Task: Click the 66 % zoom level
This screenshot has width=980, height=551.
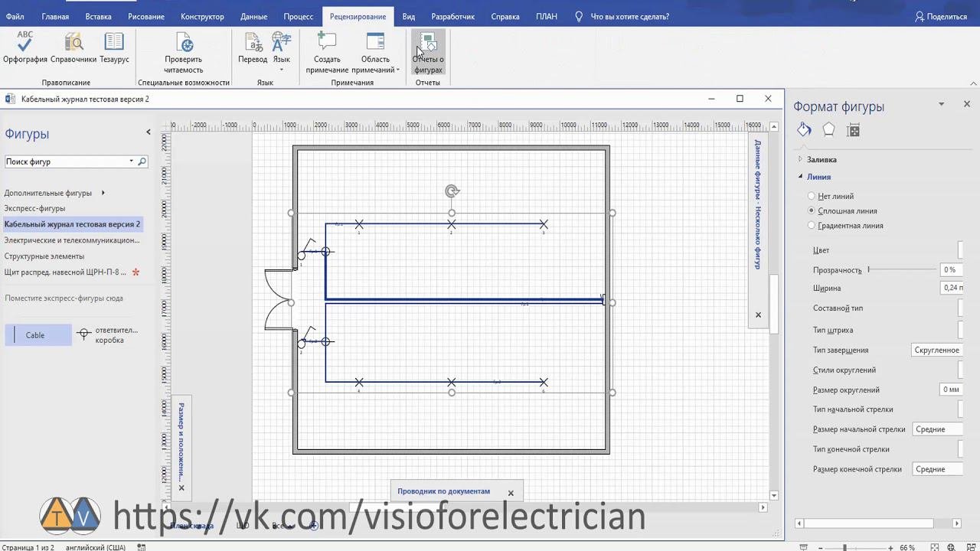Action: point(908,548)
